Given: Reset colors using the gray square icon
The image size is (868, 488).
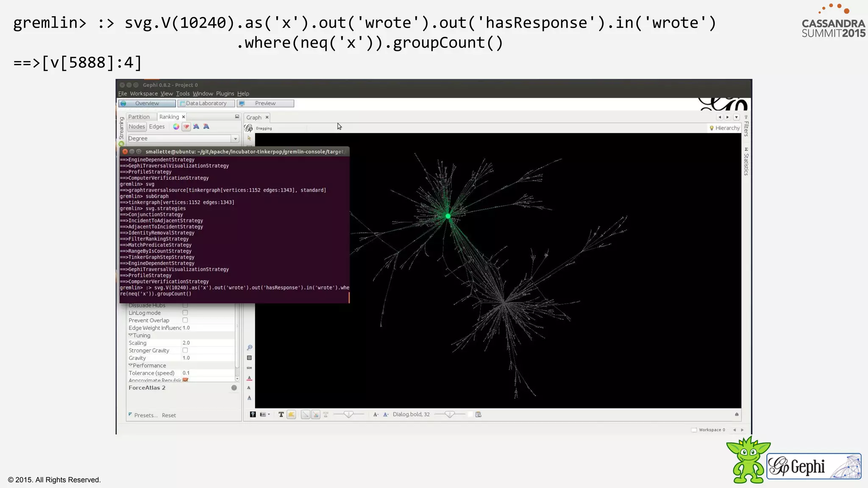Looking at the screenshot, I should pos(249,358).
